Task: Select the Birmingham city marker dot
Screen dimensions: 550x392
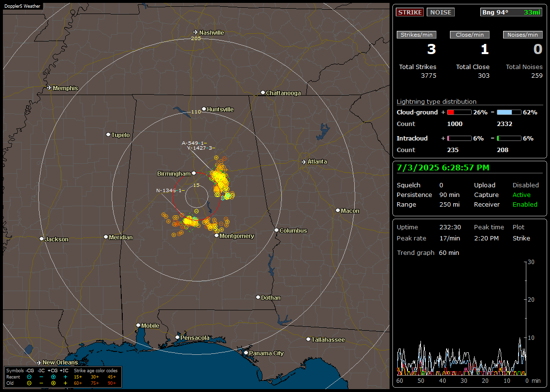Action: [x=194, y=173]
